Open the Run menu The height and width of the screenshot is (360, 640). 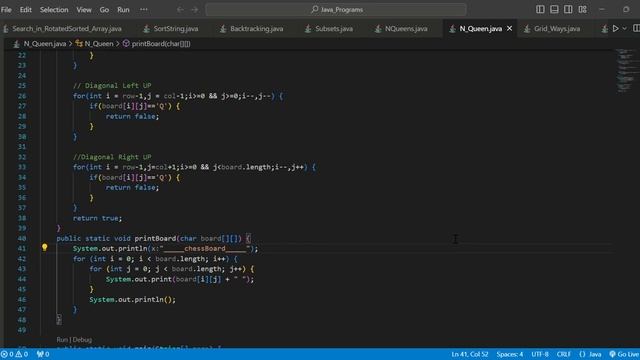click(123, 9)
